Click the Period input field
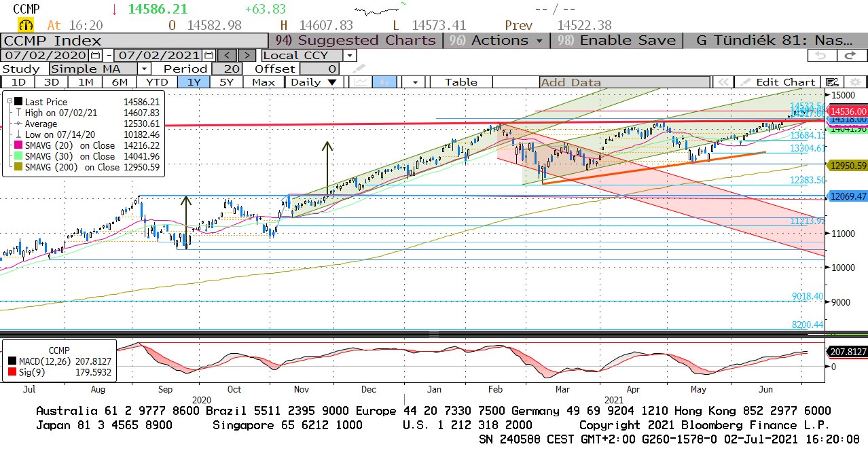The image size is (868, 455). 228,69
